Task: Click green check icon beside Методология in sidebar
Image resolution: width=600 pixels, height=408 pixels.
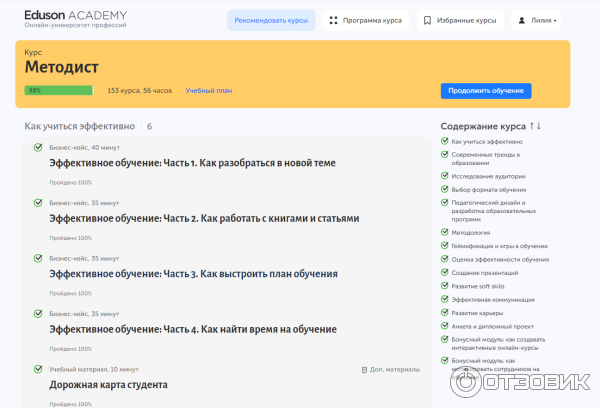Action: (444, 232)
